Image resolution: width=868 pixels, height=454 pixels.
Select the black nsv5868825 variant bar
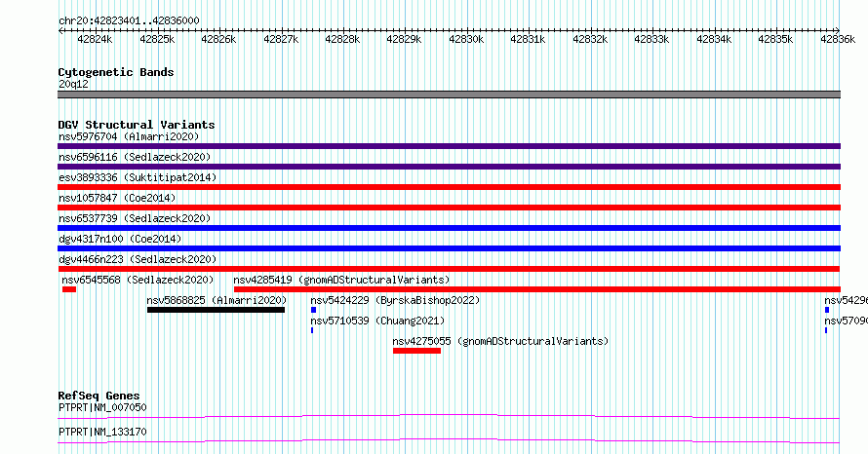point(216,310)
